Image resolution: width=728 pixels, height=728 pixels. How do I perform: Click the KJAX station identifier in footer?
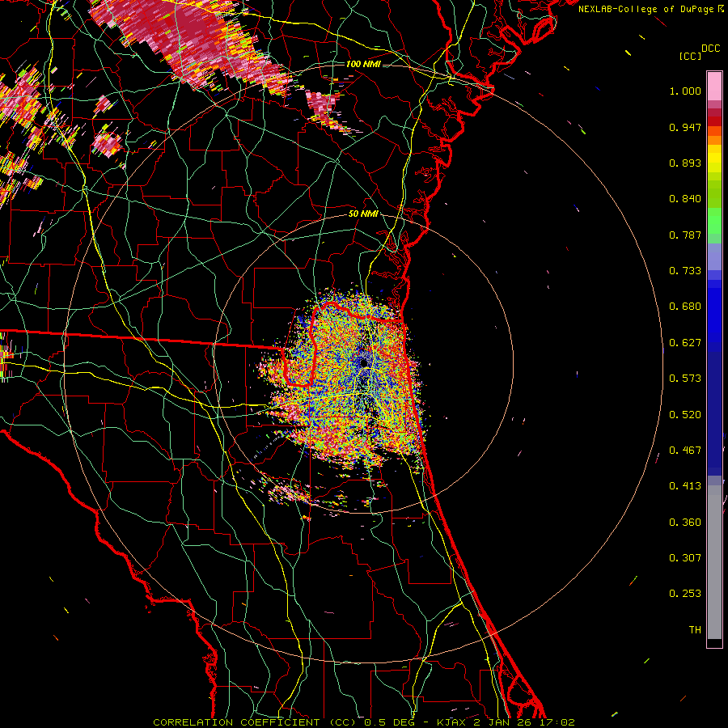(452, 722)
